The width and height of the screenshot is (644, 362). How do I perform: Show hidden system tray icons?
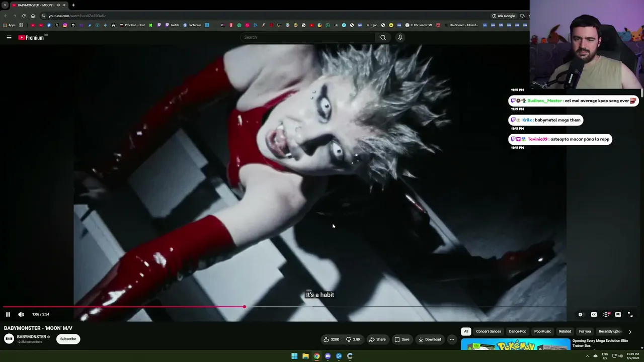(587, 356)
